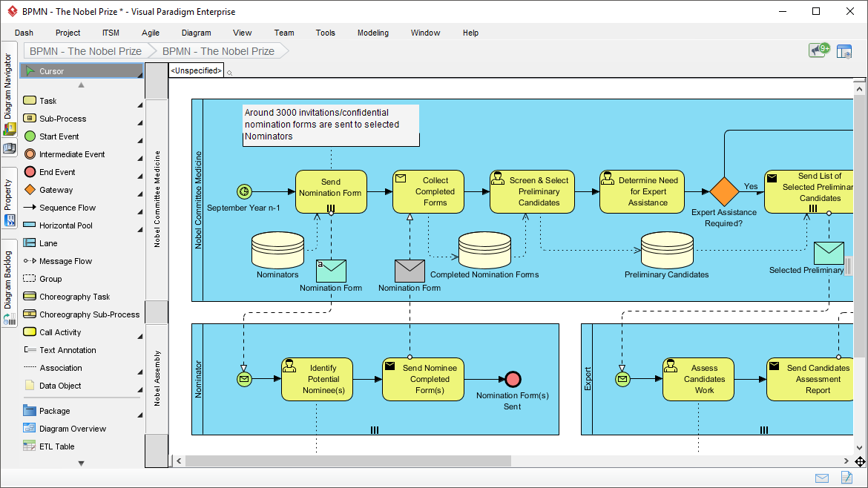
Task: Expand Sub-Process tool variants arrow
Action: [x=140, y=123]
